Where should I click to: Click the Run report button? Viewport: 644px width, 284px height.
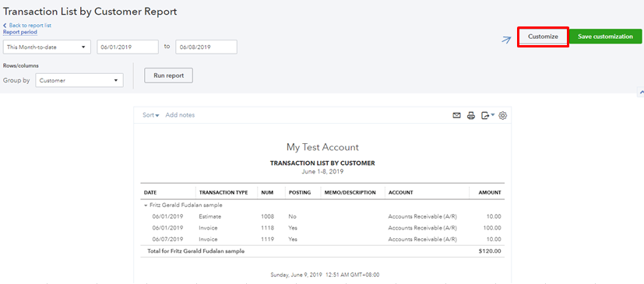tap(168, 75)
